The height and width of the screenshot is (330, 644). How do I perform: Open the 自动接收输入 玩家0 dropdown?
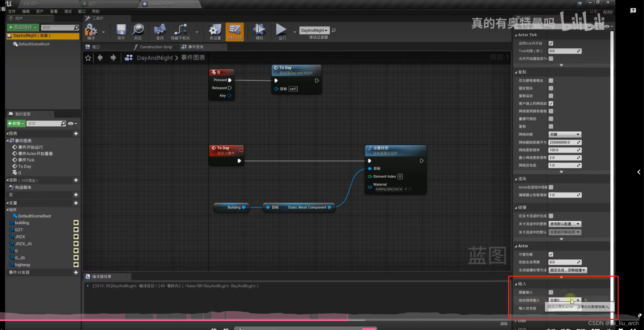pos(565,300)
